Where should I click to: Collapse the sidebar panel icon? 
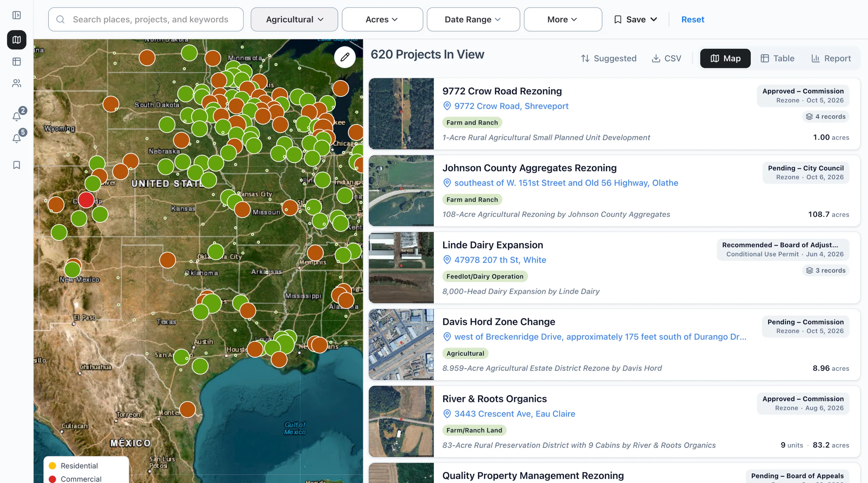pos(17,15)
